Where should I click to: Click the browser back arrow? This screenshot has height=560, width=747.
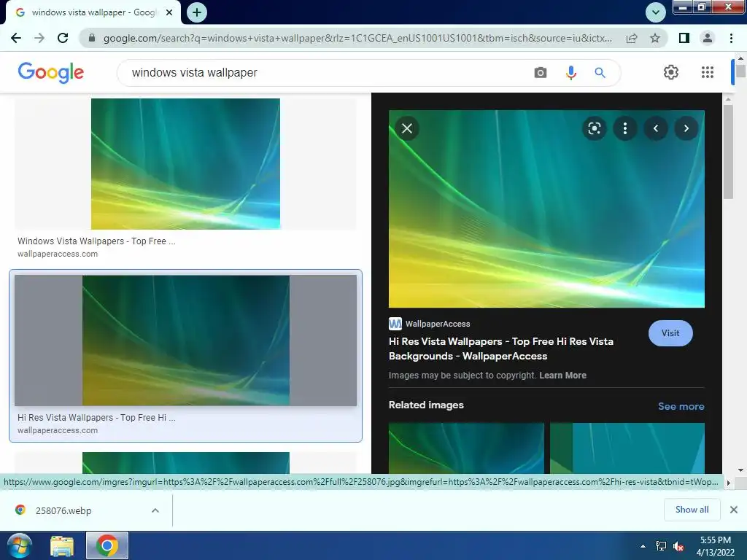(16, 38)
